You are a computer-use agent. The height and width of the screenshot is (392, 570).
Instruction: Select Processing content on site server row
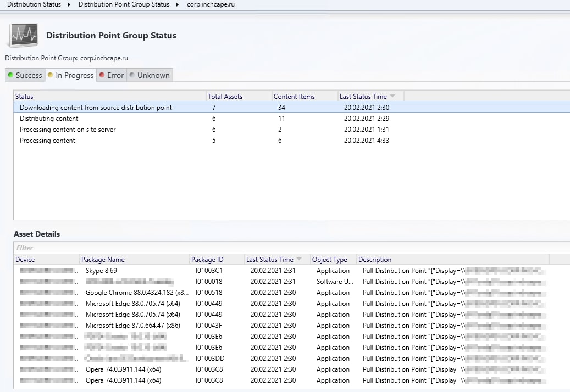pyautogui.click(x=68, y=130)
